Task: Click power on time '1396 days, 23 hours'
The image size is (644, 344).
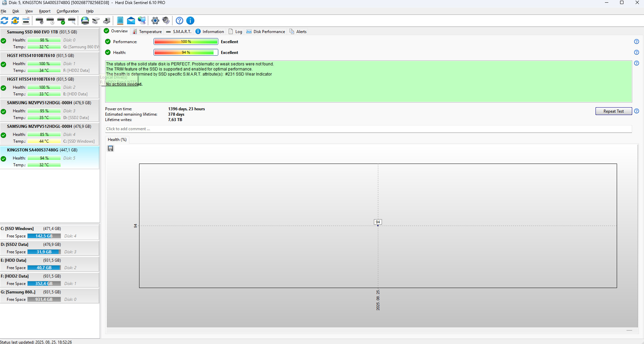Action: 187,109
